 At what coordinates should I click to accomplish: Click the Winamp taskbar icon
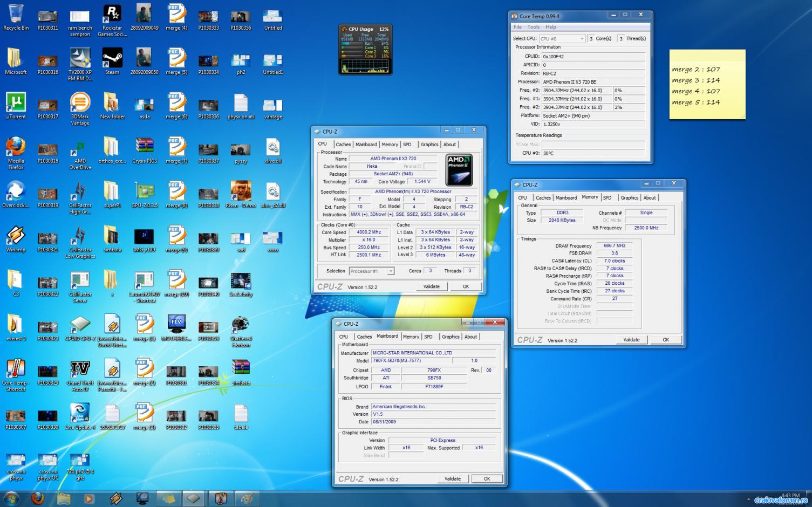(116, 498)
